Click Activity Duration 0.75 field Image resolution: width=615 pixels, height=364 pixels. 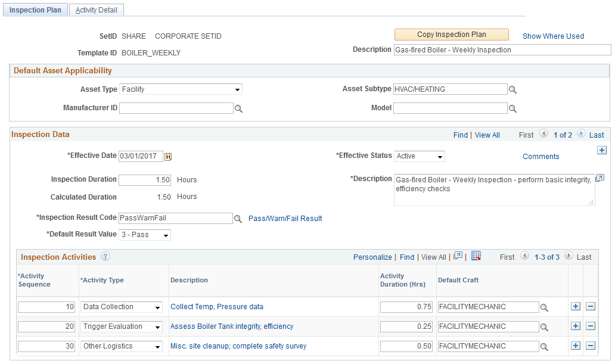tap(406, 307)
